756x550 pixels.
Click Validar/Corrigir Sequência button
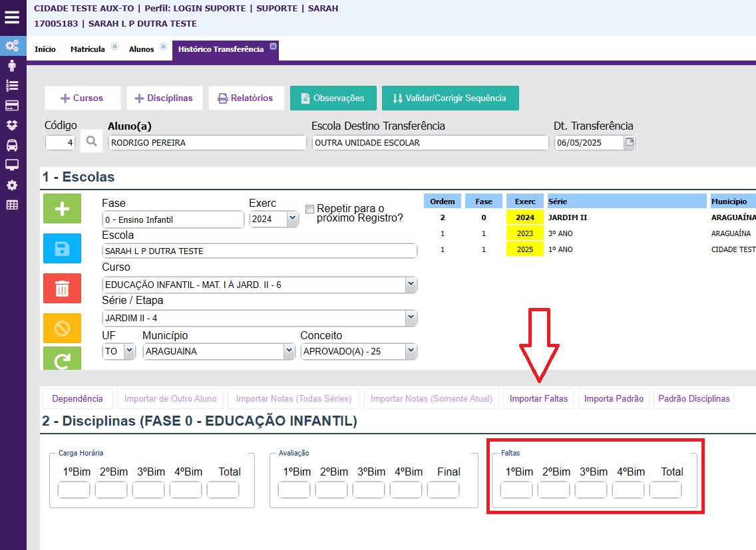(450, 98)
